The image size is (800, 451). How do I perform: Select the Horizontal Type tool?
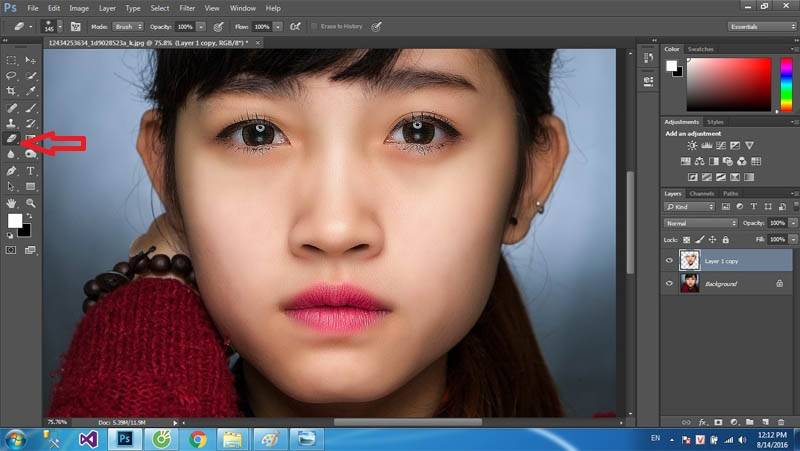(31, 171)
